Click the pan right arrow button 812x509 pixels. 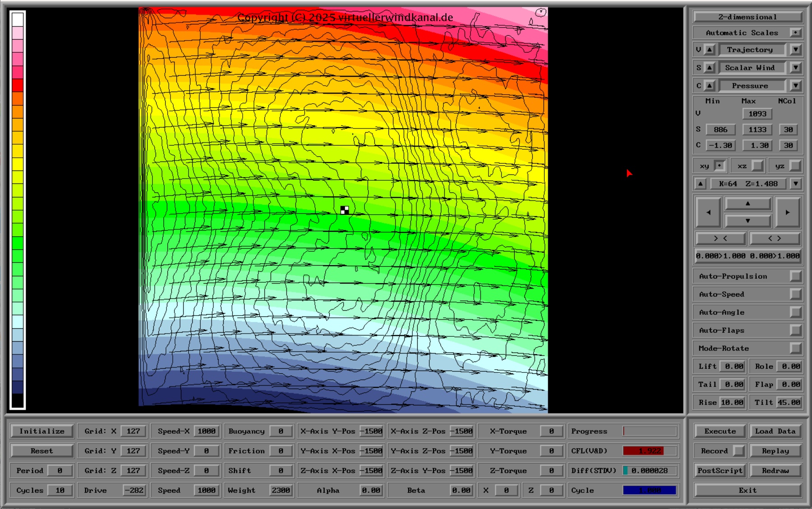[x=787, y=212]
